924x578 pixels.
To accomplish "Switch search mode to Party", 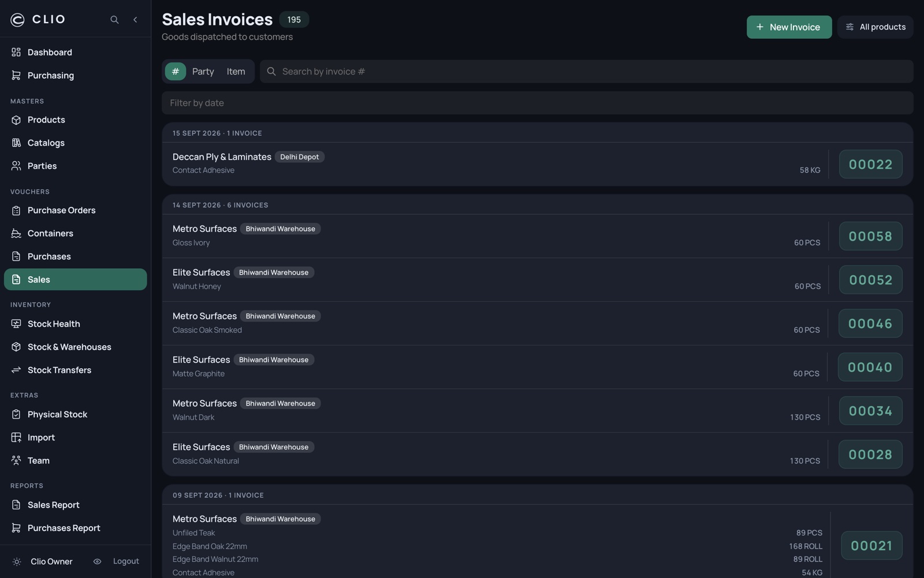I will point(203,72).
